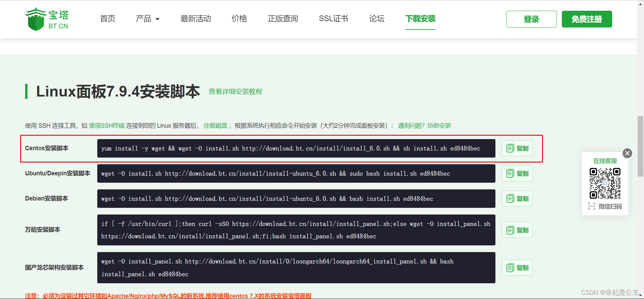Click the WeChat QR code image

pyautogui.click(x=605, y=183)
